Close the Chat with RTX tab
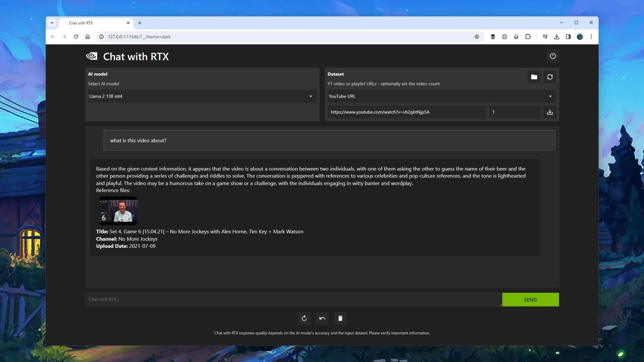Screen dimensions: 644x362 pos(128,23)
